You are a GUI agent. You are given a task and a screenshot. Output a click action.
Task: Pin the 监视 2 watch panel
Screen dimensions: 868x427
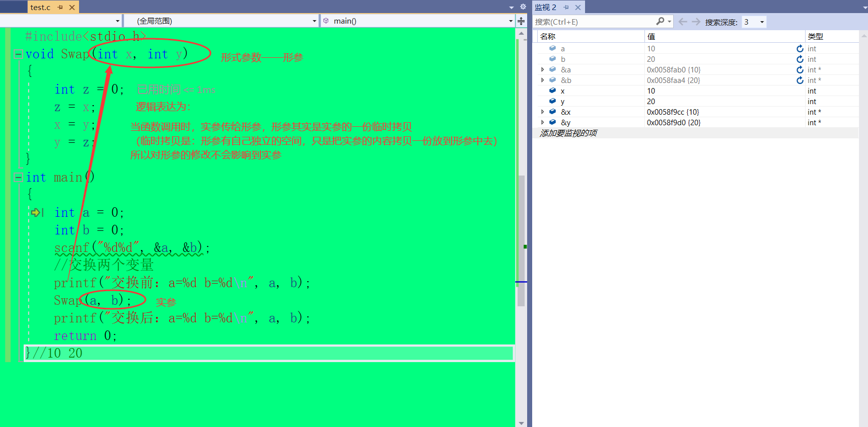click(x=566, y=7)
